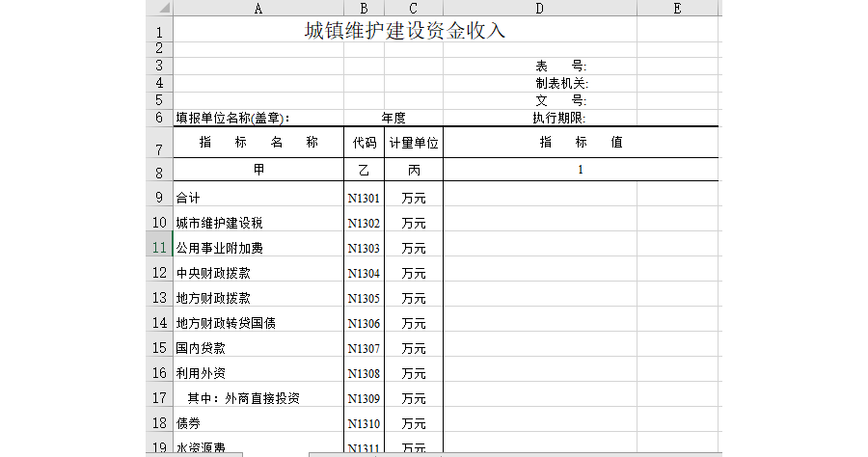868x457 pixels.
Task: Select row 15 header
Action: point(159,344)
